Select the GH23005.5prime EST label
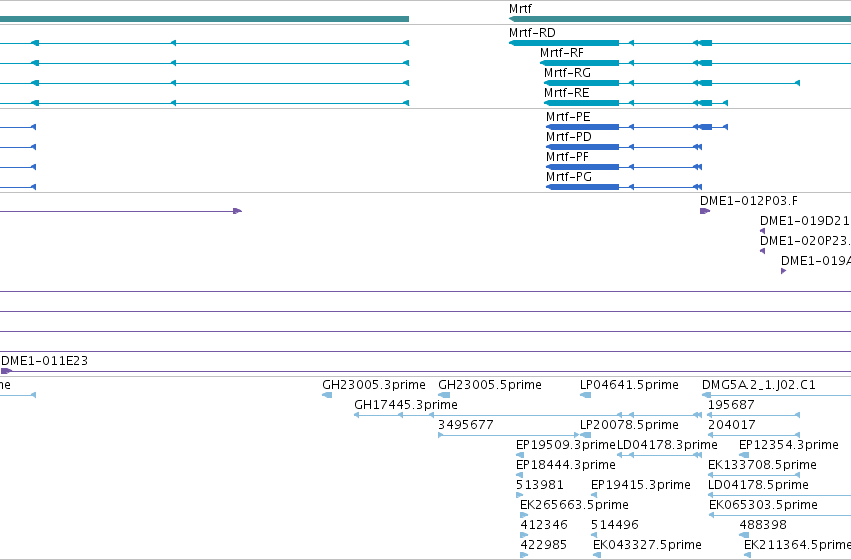Screen dimensions: 851x560 [490, 385]
